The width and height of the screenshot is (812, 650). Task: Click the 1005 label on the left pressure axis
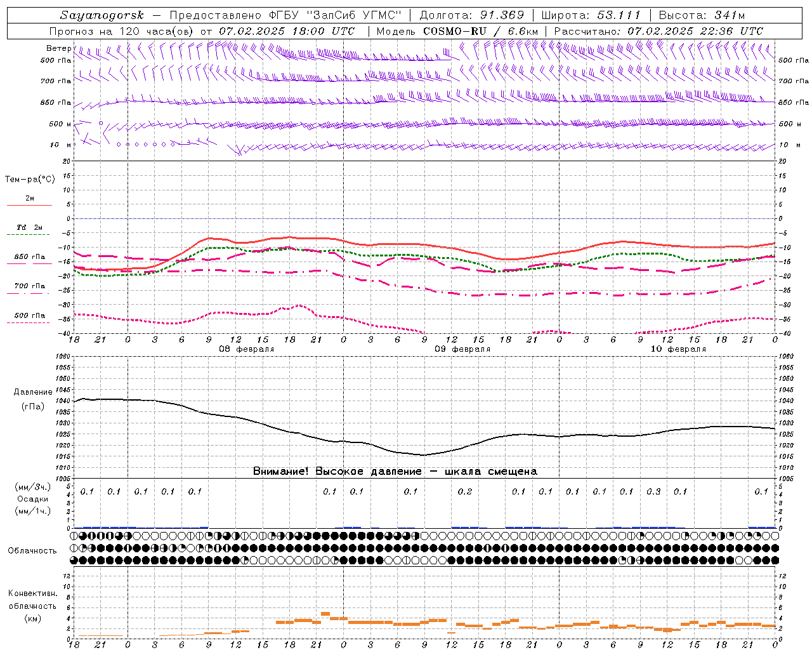click(x=63, y=479)
